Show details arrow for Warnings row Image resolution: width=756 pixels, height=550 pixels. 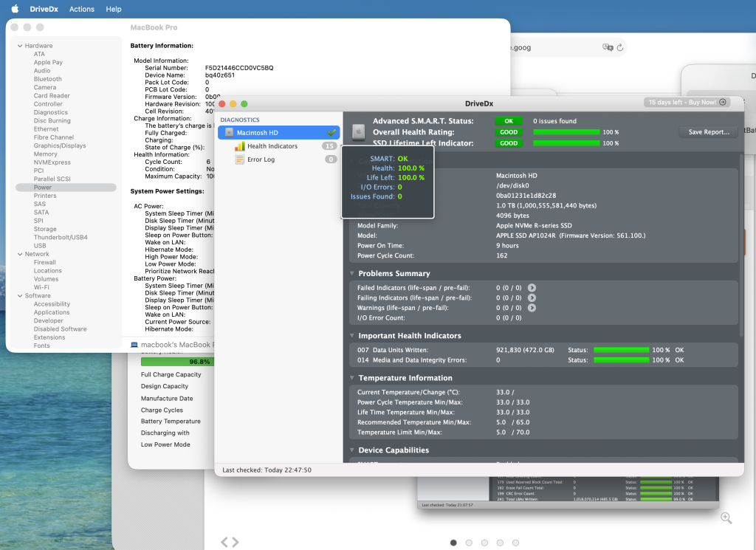coord(532,308)
